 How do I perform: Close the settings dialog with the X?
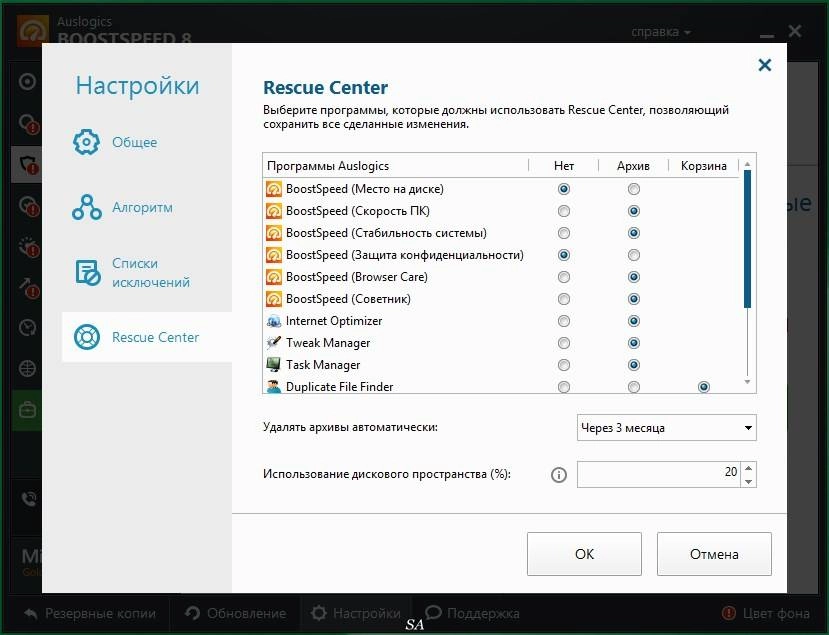[x=764, y=65]
